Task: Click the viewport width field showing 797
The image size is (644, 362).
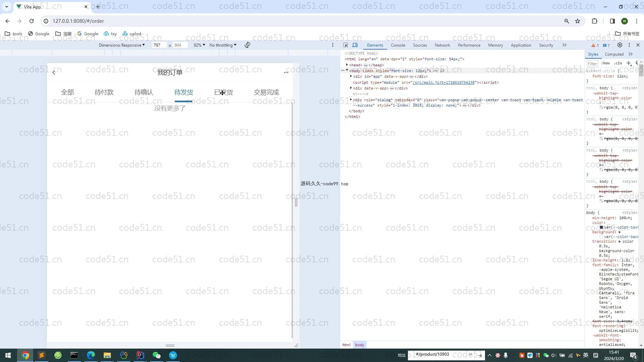Action: (x=159, y=45)
